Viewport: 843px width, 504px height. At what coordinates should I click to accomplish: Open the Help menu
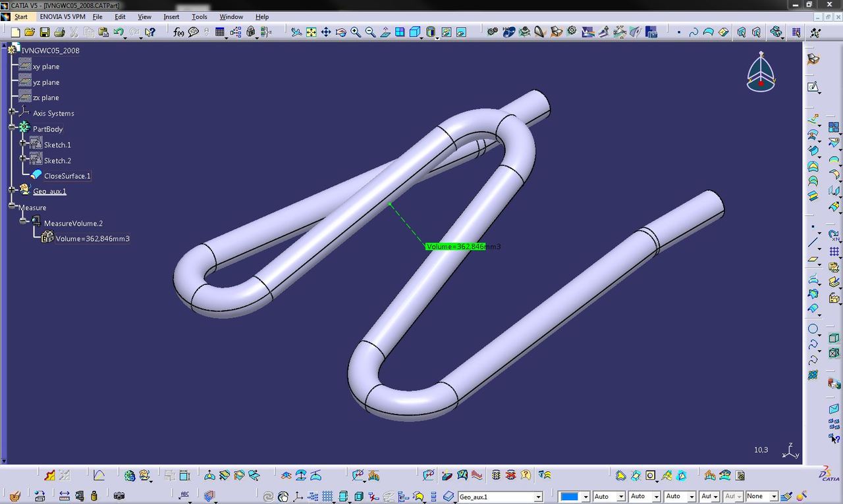[x=262, y=16]
